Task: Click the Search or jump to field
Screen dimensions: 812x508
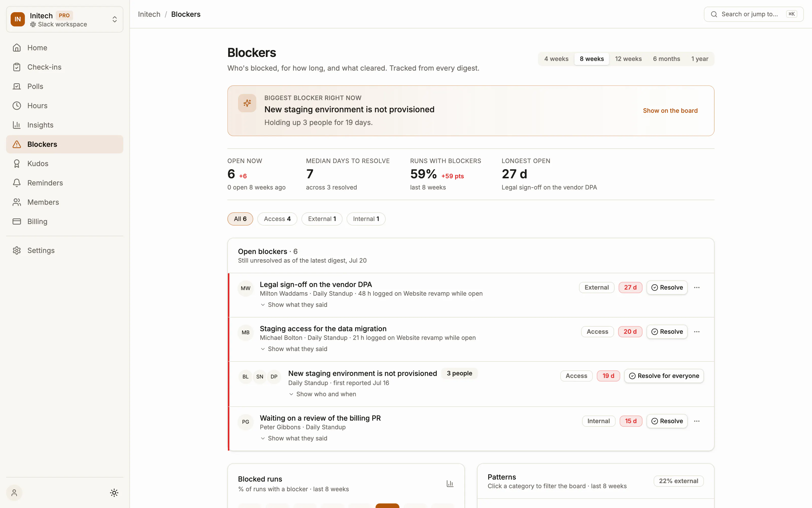Action: click(754, 14)
